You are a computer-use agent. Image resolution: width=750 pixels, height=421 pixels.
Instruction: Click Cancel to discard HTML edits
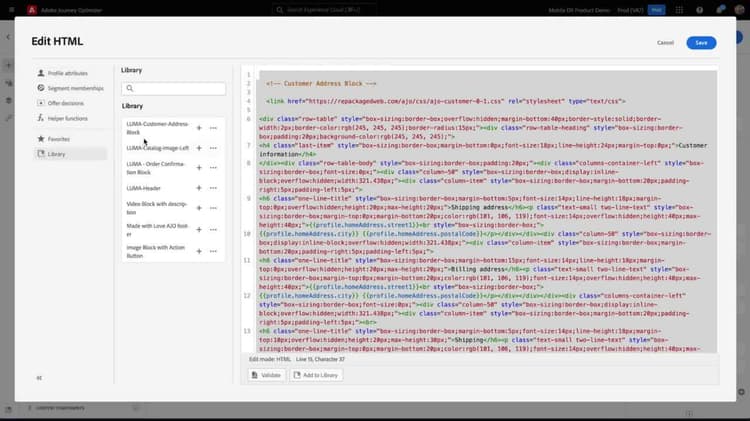click(x=665, y=43)
